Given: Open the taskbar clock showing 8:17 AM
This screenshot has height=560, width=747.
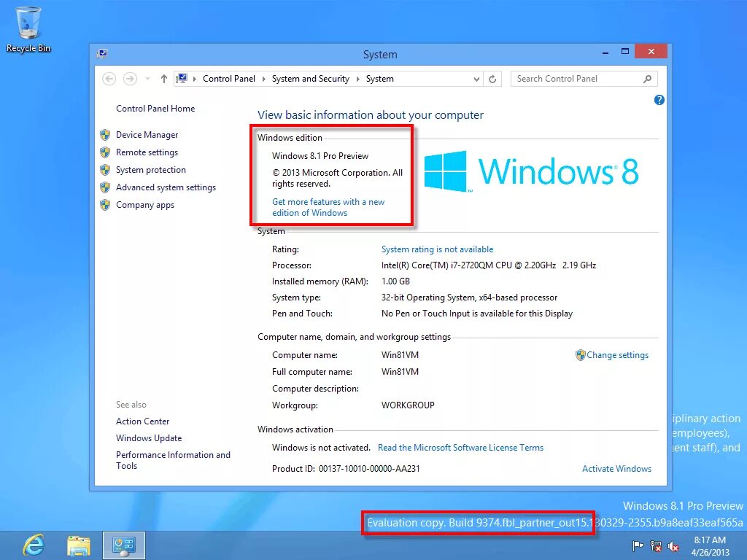Looking at the screenshot, I should pos(710,546).
